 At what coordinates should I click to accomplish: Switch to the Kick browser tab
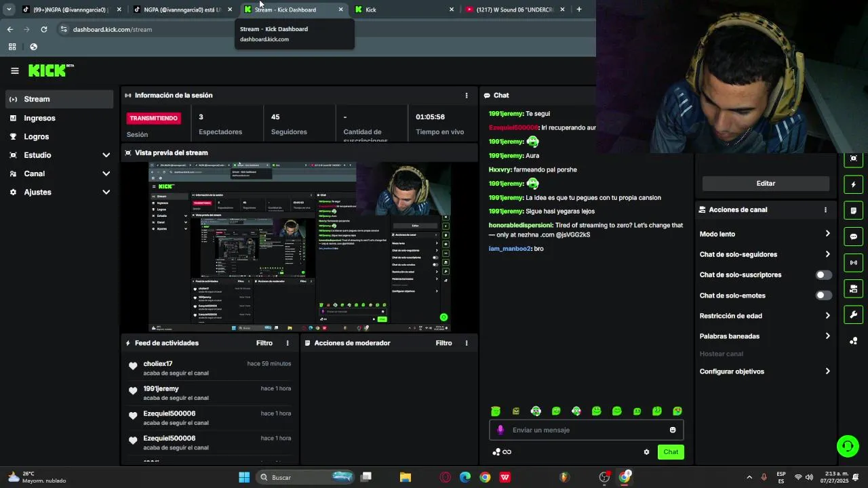pos(405,9)
